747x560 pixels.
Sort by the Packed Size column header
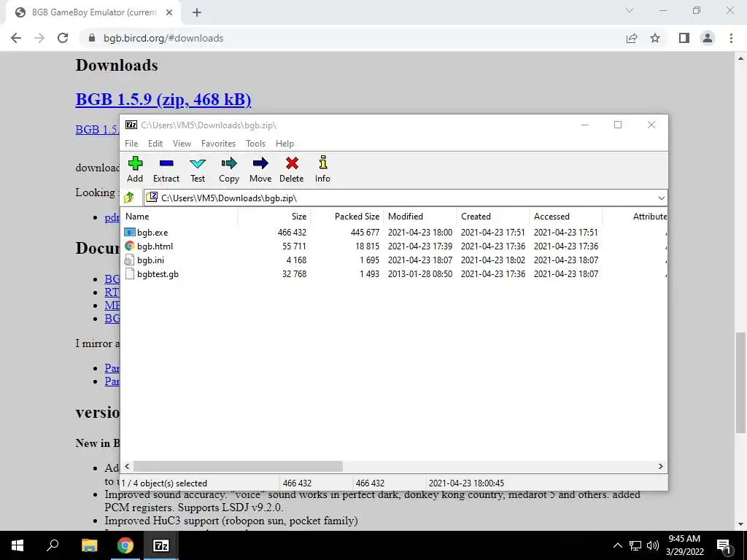347,216
